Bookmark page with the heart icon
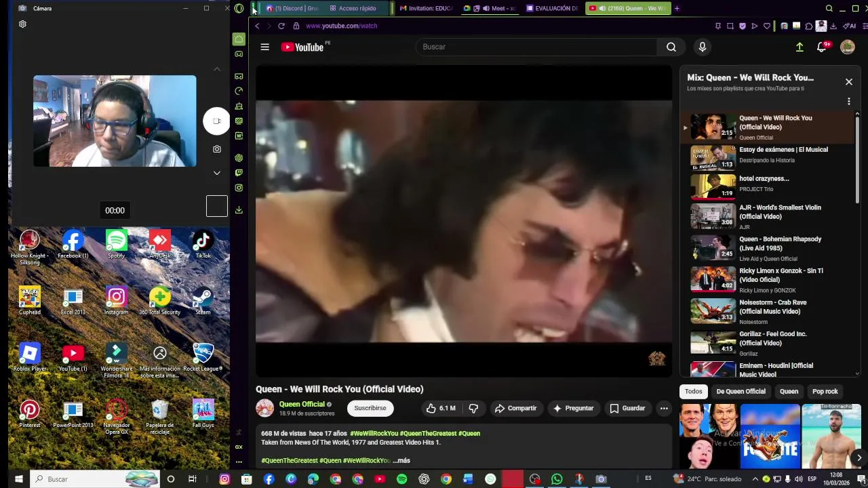The height and width of the screenshot is (488, 868). click(767, 26)
